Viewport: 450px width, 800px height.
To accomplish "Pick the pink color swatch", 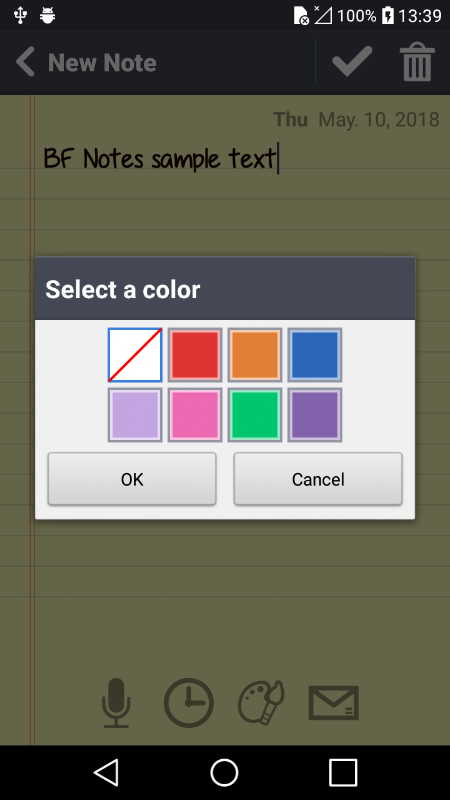I will click(x=195, y=415).
